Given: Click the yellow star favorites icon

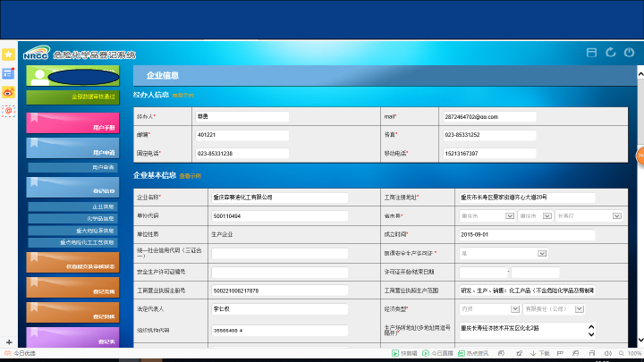Looking at the screenshot, I should 8,55.
